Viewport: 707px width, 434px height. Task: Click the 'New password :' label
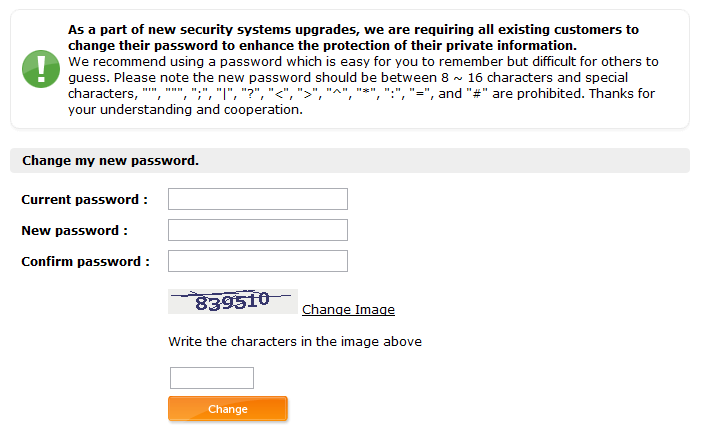tap(74, 231)
